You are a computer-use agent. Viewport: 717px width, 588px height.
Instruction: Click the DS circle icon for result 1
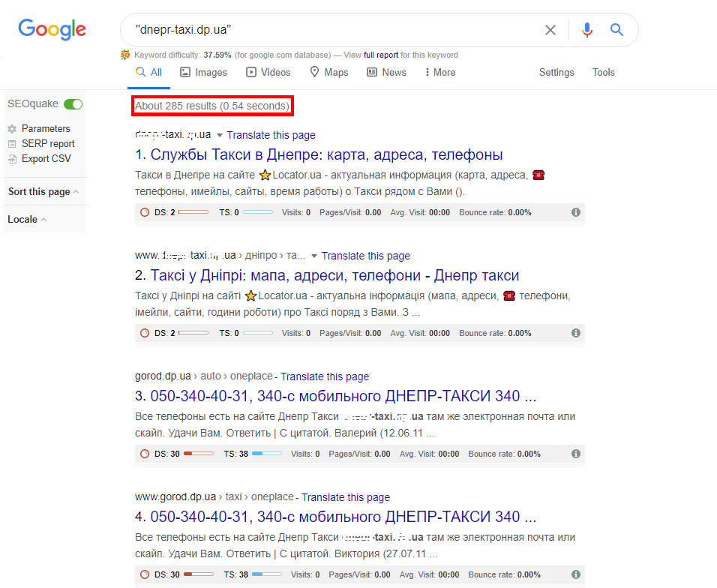point(145,212)
